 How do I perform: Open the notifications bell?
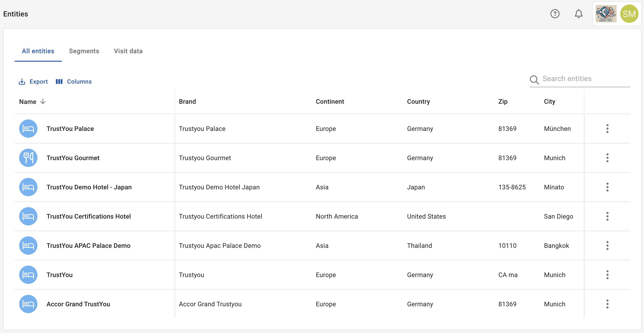(x=579, y=14)
